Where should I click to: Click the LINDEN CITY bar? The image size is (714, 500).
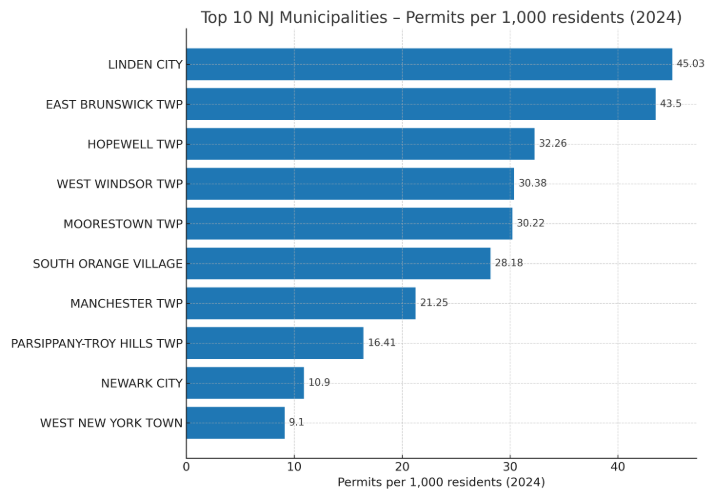tap(429, 64)
